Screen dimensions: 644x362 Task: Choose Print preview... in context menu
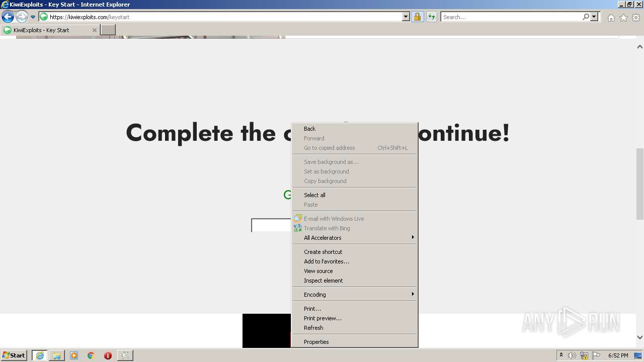tap(355, 318)
